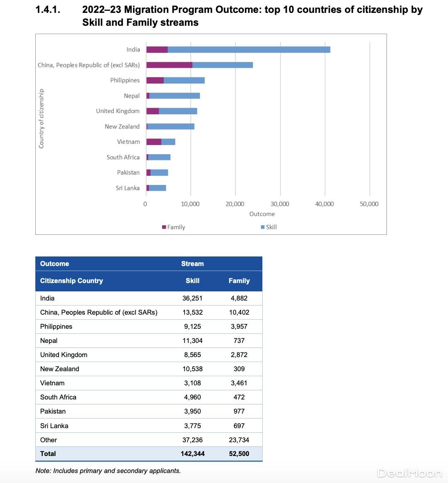
Task: Click the note about primary and secondary applicants
Action: (108, 471)
